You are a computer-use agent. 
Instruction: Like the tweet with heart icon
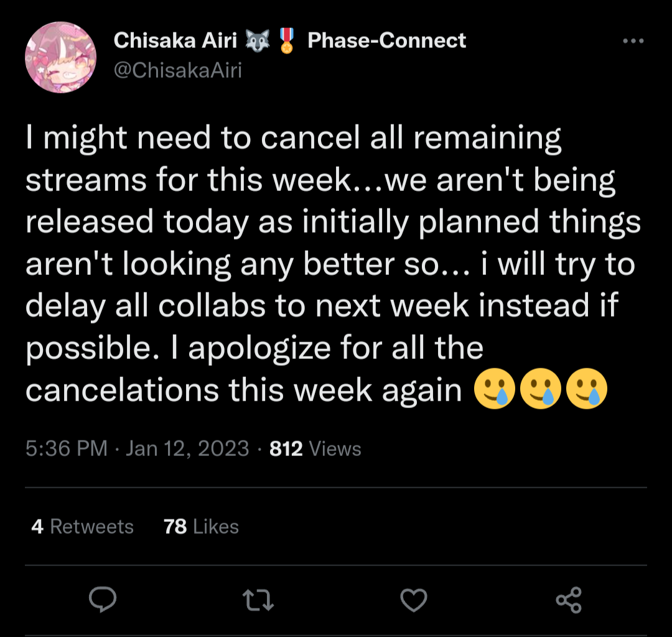414,600
